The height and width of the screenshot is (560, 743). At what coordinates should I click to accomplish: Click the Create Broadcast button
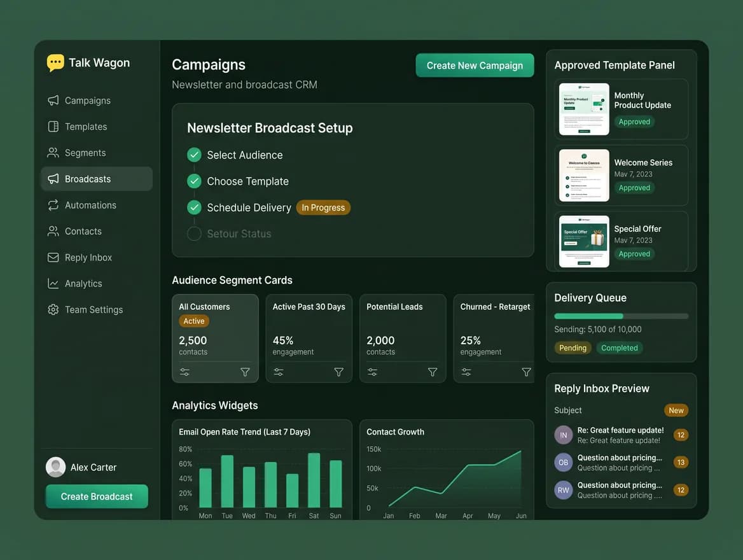[97, 496]
